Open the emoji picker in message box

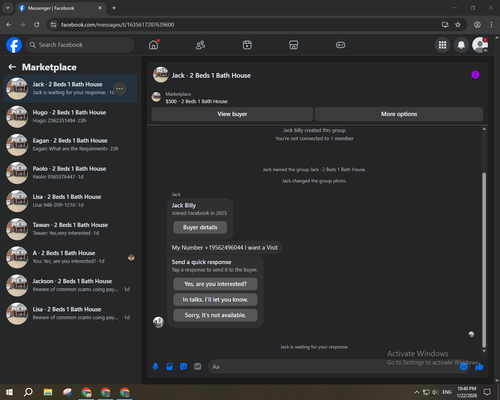pyautogui.click(x=463, y=367)
